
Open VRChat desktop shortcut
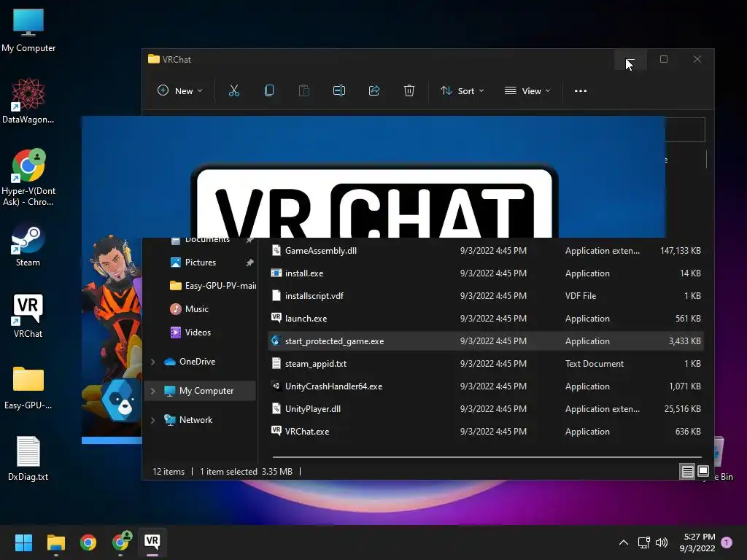pos(28,316)
